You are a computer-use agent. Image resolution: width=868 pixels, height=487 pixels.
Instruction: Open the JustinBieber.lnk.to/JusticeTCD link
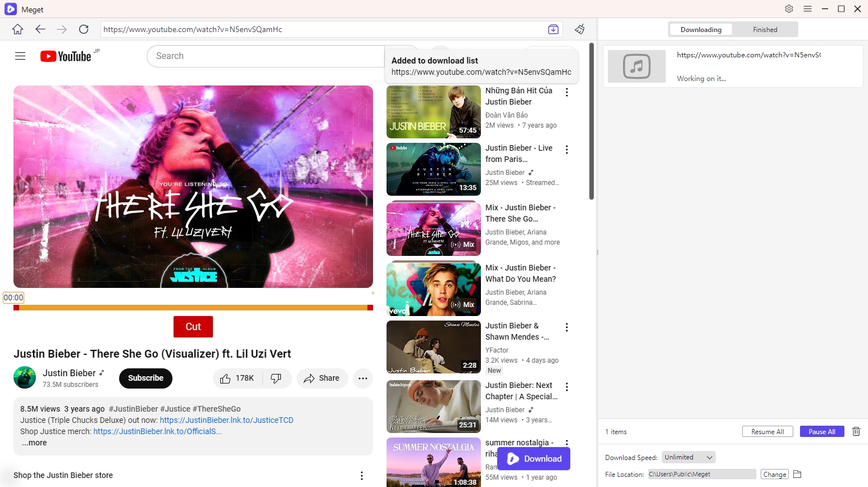[226, 420]
